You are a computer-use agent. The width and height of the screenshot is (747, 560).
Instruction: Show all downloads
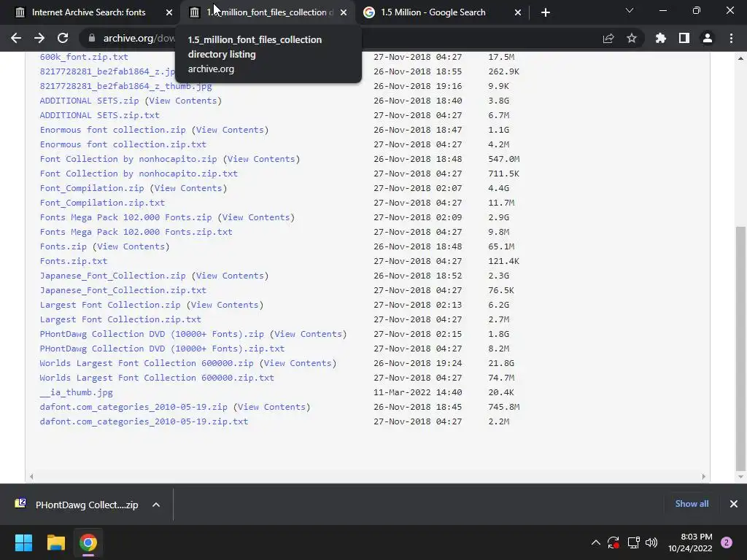tap(692, 504)
